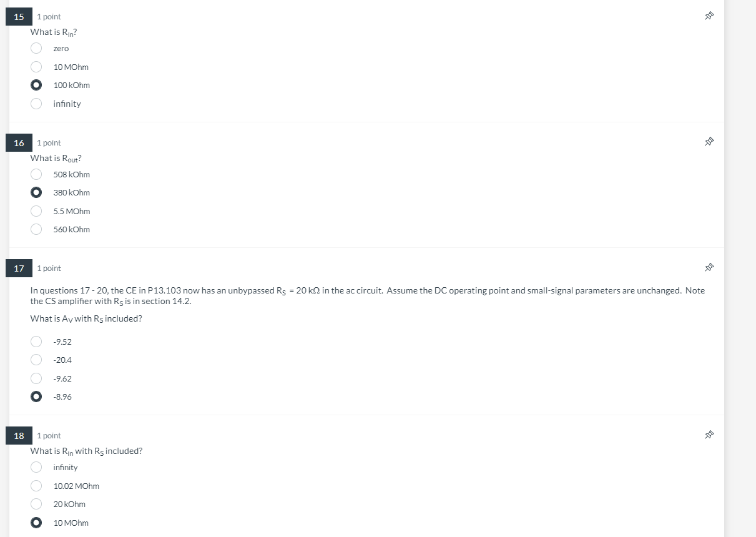Pick 560 kOhm in question 16

click(37, 229)
